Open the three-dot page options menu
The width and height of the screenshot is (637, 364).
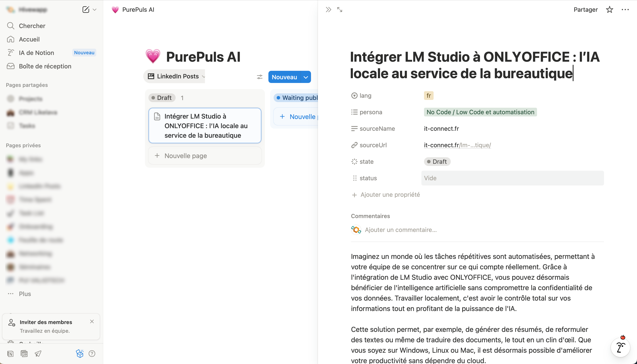pos(625,10)
